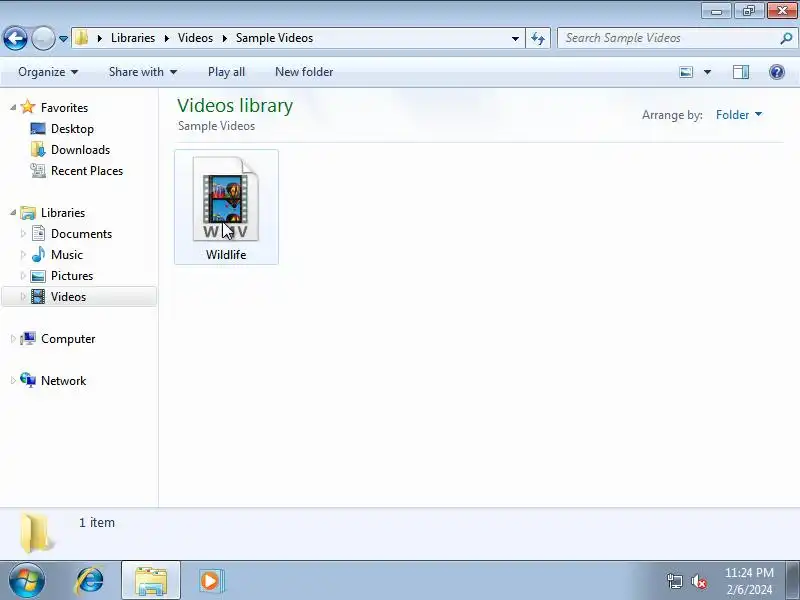
Task: Click the magnifier search icon
Action: 786,38
